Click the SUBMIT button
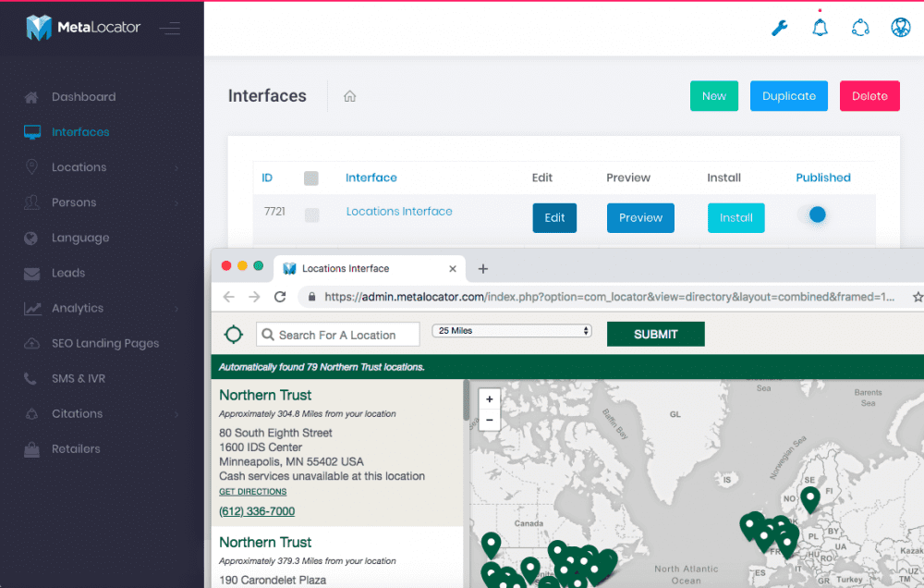924x588 pixels. pos(656,335)
